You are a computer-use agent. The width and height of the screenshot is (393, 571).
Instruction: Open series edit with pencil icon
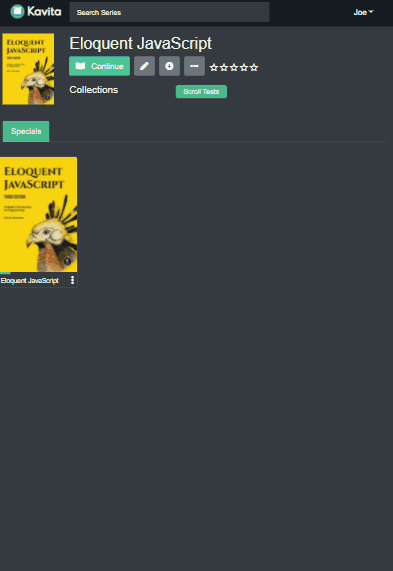tap(144, 66)
